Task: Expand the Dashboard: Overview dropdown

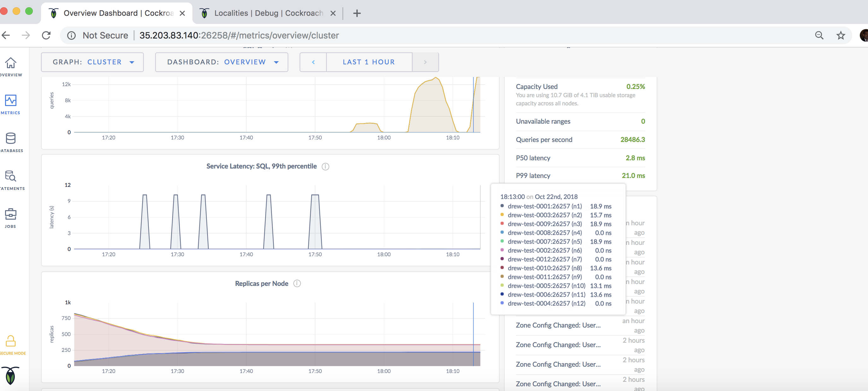Action: click(221, 62)
